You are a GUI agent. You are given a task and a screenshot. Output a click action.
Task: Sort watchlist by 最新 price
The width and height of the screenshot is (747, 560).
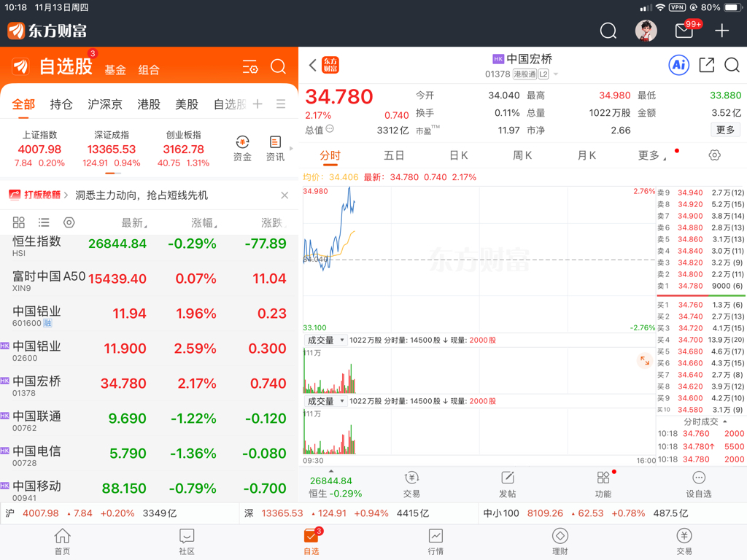pyautogui.click(x=134, y=222)
